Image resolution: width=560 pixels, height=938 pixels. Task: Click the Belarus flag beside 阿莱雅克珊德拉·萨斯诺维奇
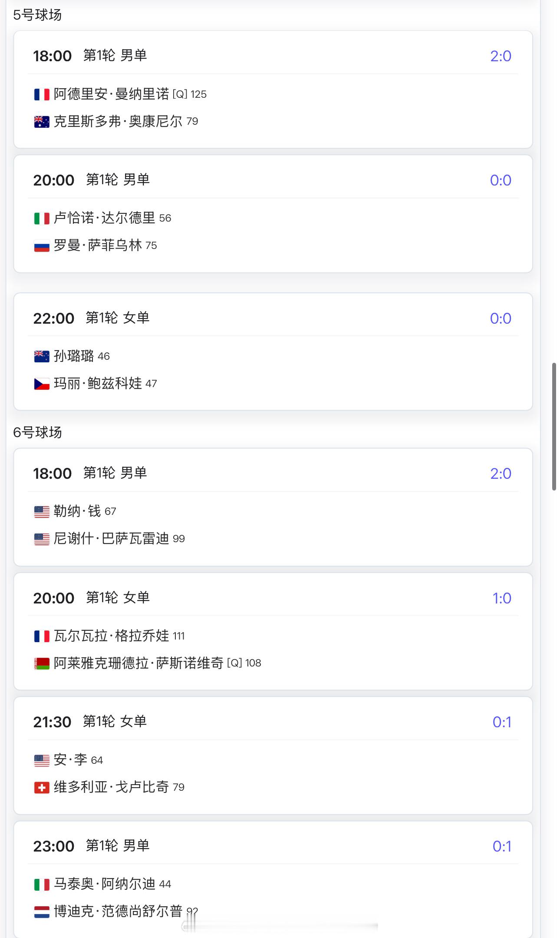42,663
